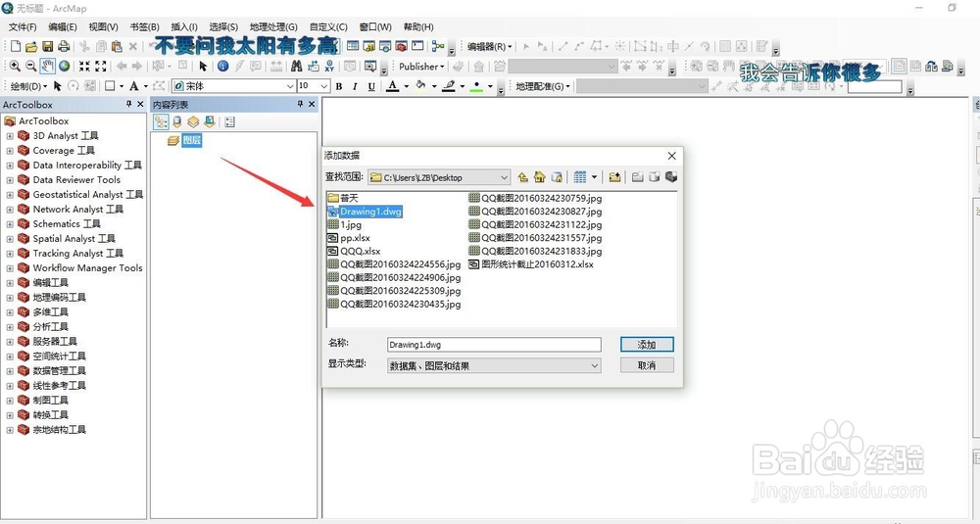Image resolution: width=980 pixels, height=524 pixels.
Task: Expand Workflow Manager Tools toolbox
Action: coord(10,268)
